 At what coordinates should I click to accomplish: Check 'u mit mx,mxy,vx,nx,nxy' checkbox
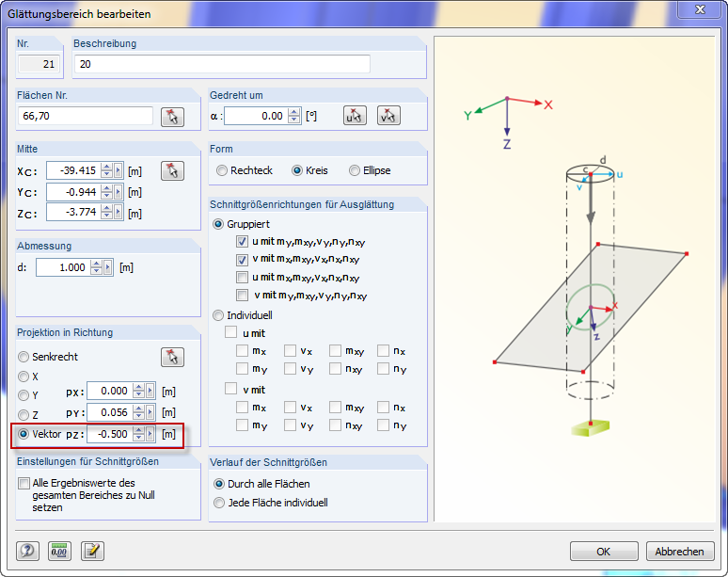(242, 278)
